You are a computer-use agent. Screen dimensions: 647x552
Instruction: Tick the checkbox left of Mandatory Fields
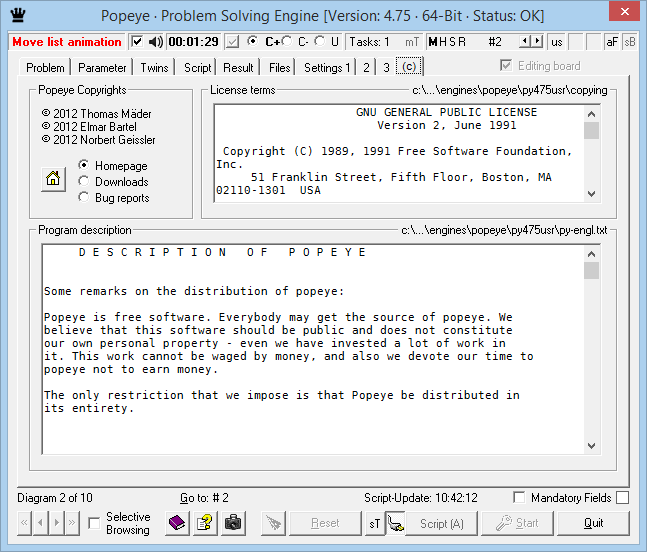click(x=519, y=498)
